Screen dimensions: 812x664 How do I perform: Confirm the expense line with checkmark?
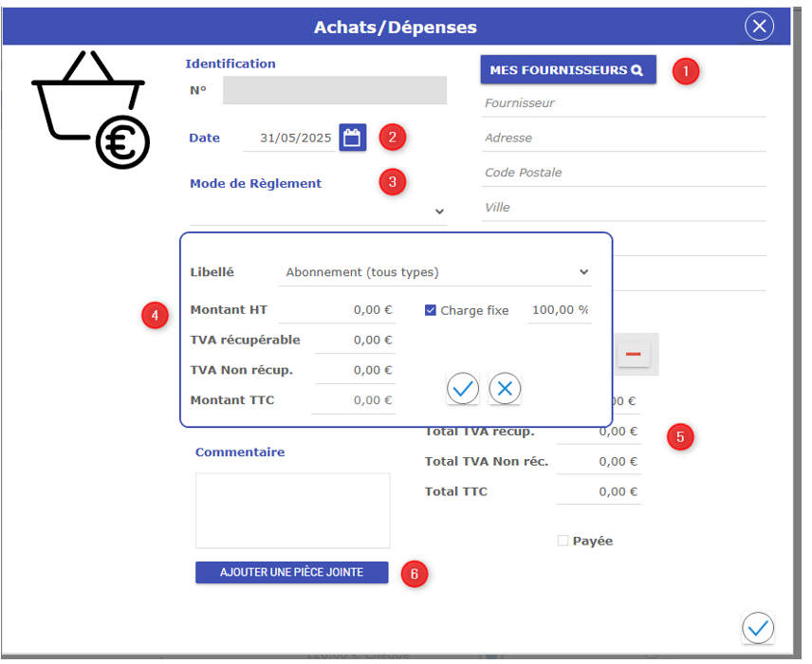463,388
